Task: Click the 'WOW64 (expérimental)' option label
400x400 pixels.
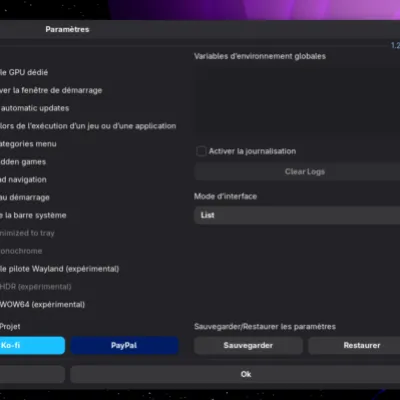Action: 42,304
